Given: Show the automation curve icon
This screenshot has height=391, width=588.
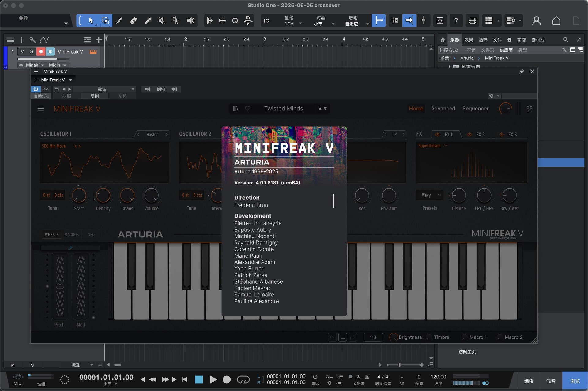Looking at the screenshot, I should tap(44, 40).
